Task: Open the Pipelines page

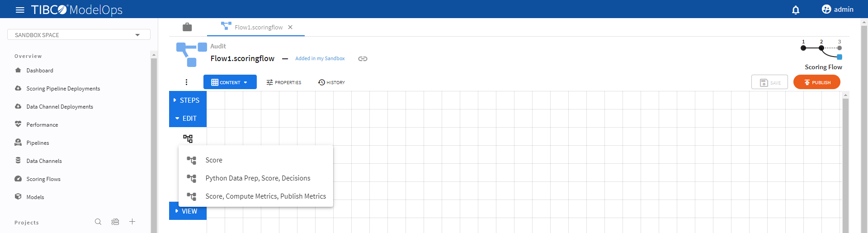Action: click(38, 143)
